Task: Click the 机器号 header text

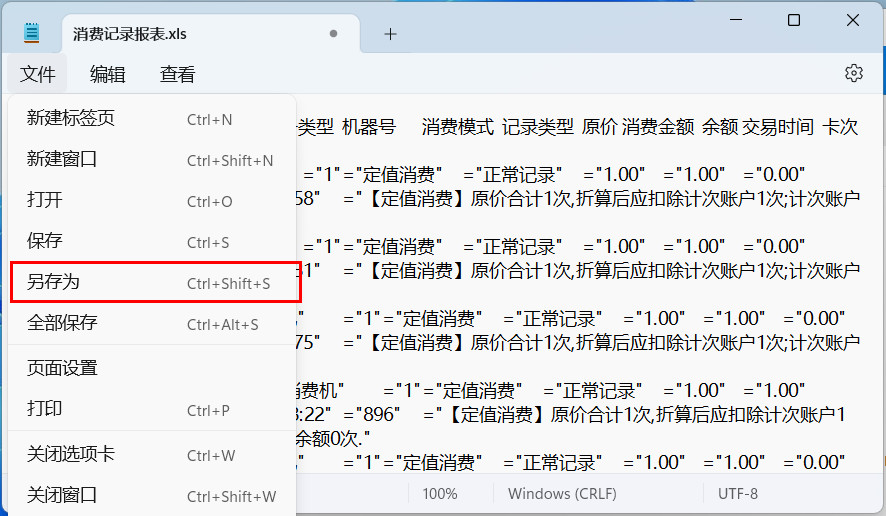Action: 369,127
